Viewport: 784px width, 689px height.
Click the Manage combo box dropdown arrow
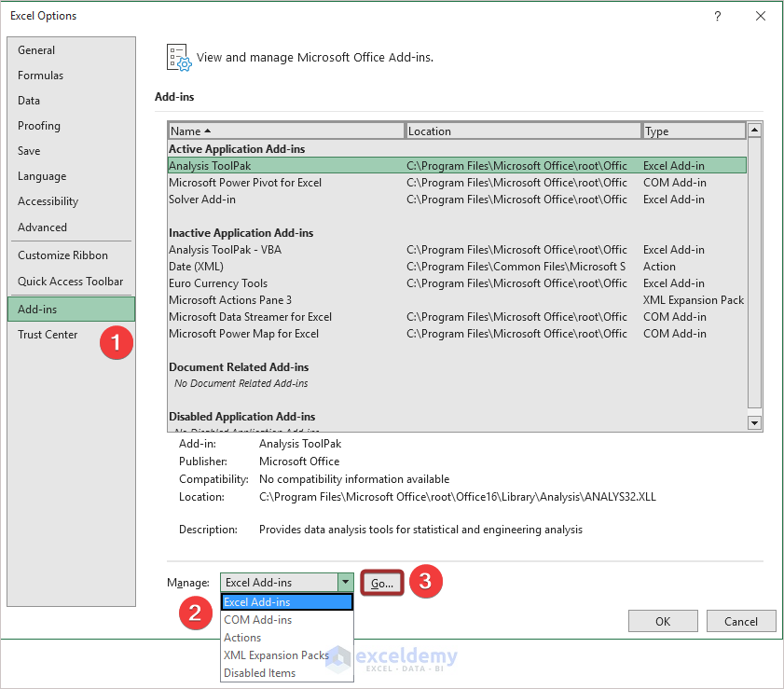(346, 582)
